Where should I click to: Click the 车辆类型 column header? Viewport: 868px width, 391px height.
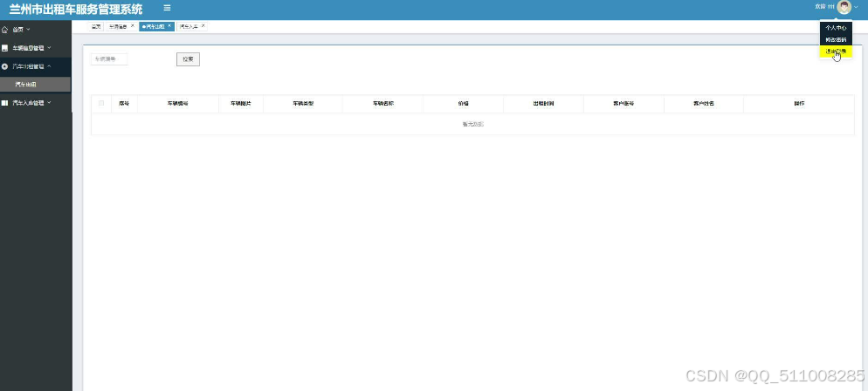pos(303,103)
